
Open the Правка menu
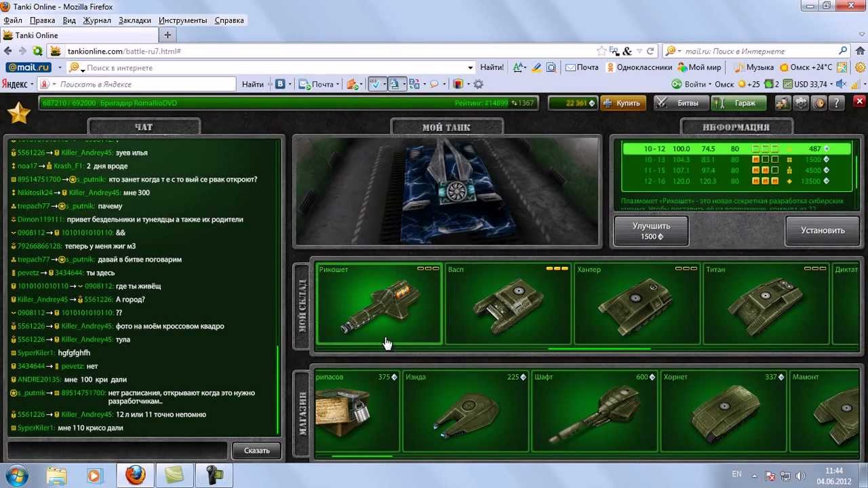coord(43,20)
